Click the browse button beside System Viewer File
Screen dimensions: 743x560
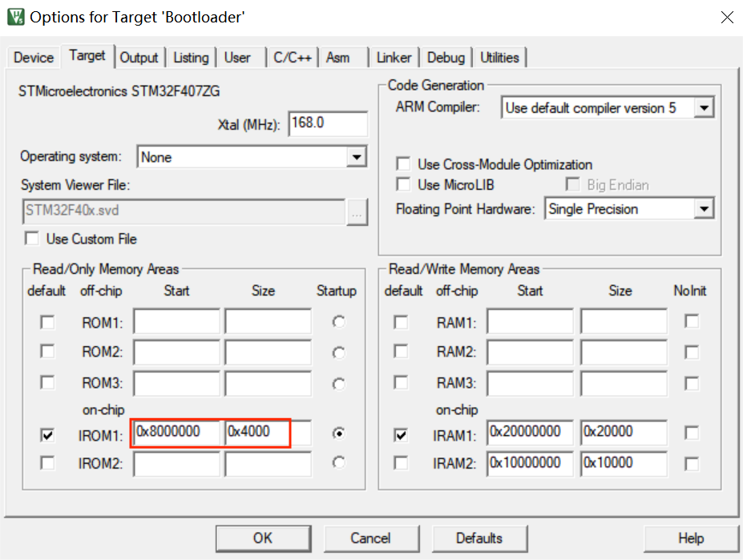coord(357,213)
